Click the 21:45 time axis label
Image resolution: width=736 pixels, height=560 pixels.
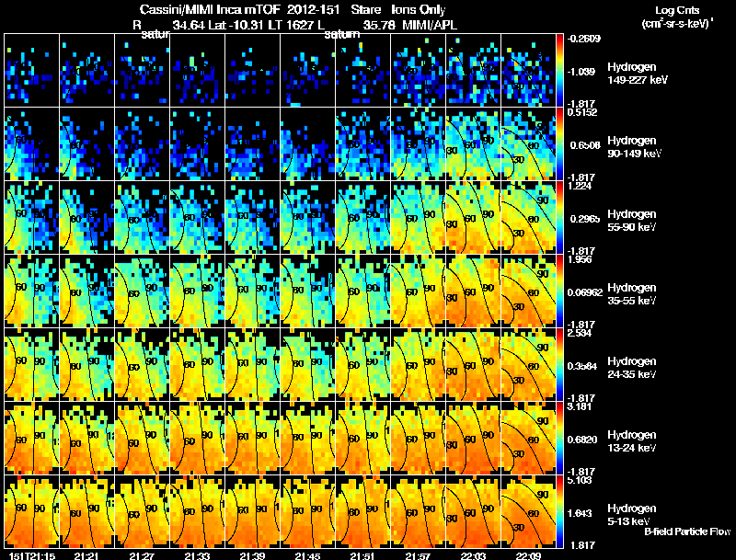pos(307,555)
